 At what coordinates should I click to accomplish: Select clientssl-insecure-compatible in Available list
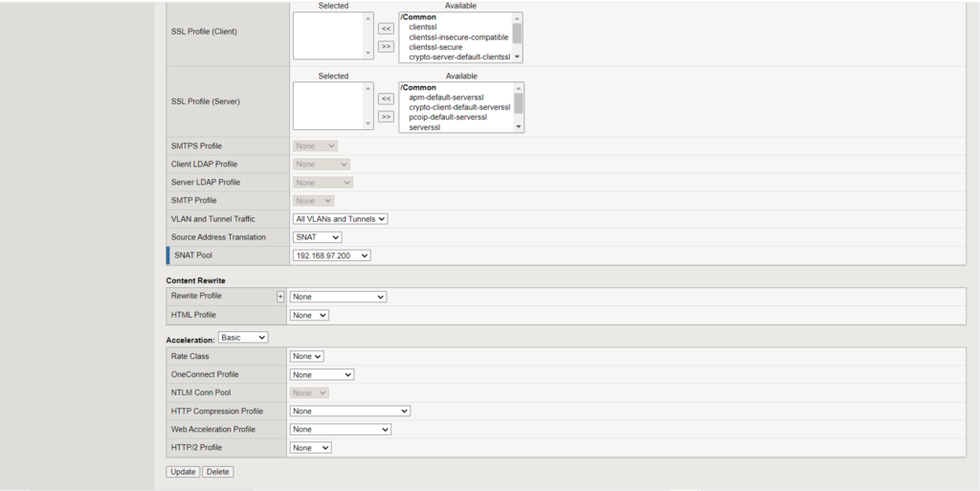click(x=458, y=37)
